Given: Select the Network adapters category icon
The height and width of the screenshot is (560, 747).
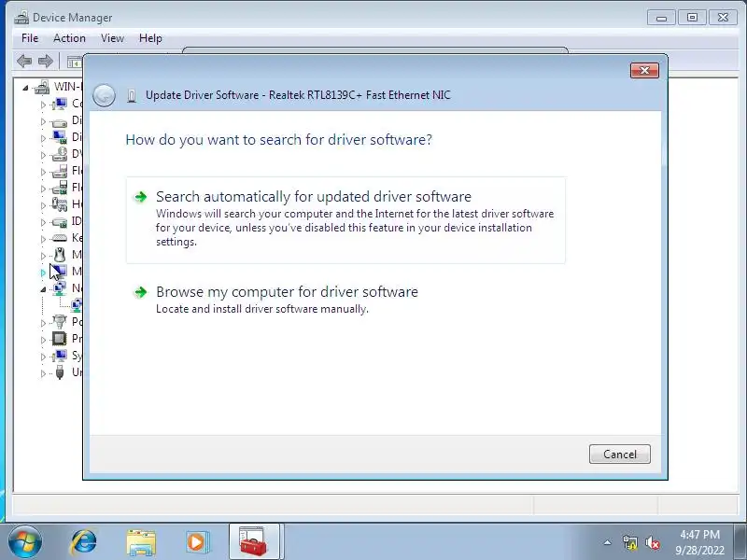Looking at the screenshot, I should point(60,288).
